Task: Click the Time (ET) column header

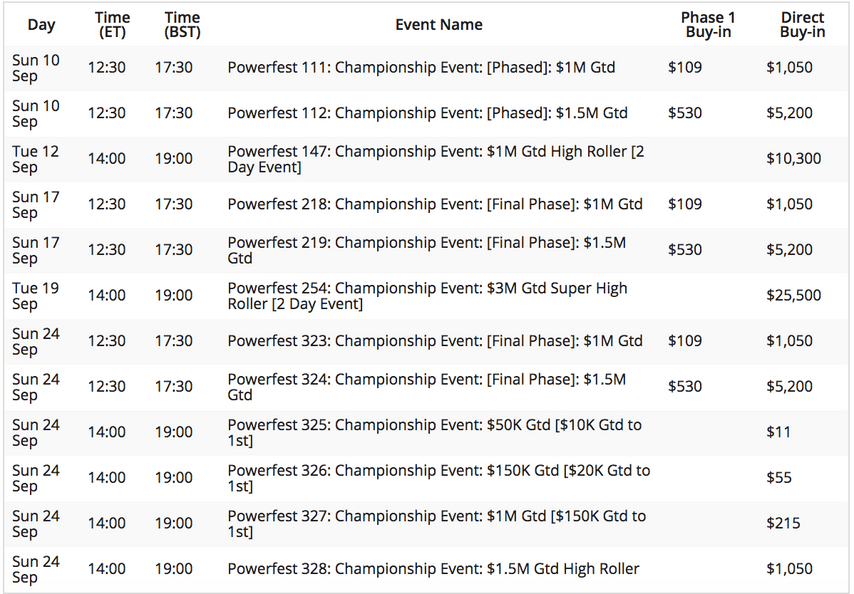Action: (112, 25)
